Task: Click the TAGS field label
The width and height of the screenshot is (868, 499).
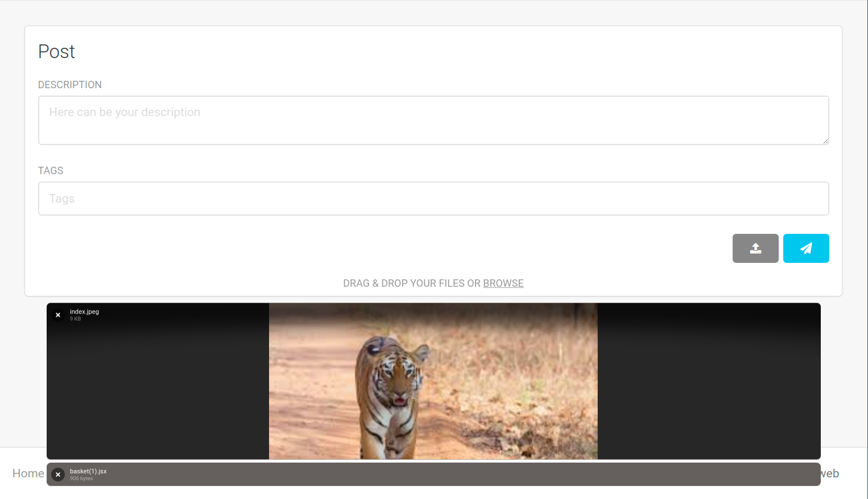Action: 51,171
